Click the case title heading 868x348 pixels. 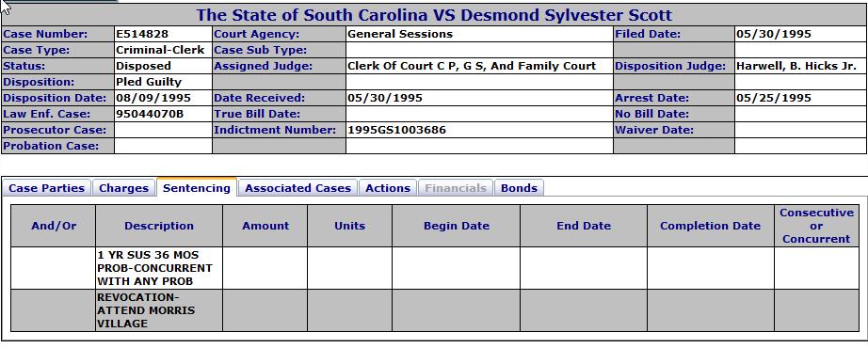pyautogui.click(x=434, y=15)
